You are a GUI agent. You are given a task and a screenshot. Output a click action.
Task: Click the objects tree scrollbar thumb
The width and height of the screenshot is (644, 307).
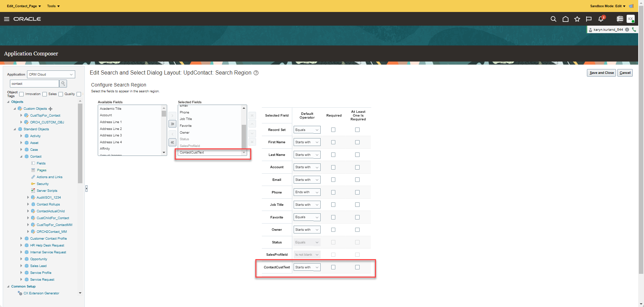tap(80, 144)
